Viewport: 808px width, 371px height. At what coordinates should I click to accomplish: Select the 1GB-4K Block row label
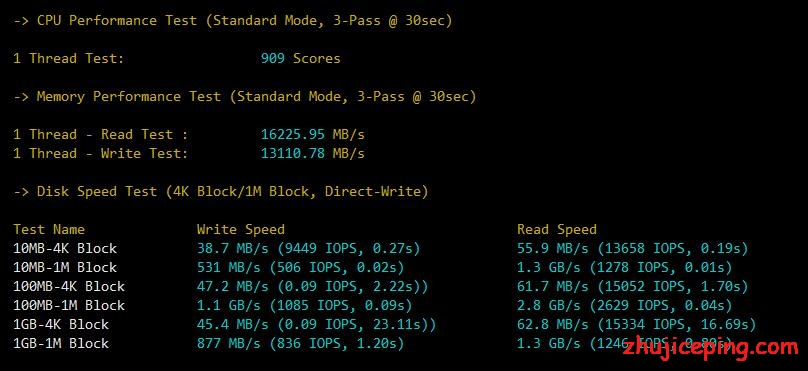[61, 325]
